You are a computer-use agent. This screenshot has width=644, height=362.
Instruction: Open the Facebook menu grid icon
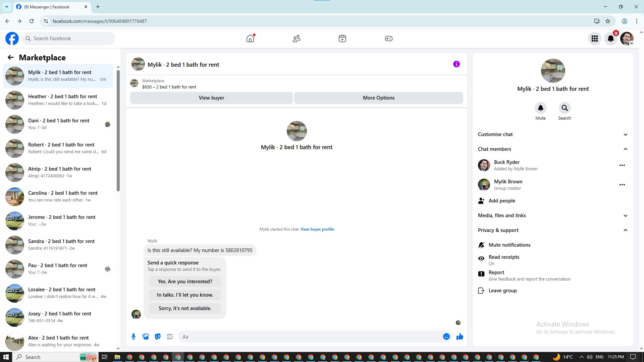[594, 39]
